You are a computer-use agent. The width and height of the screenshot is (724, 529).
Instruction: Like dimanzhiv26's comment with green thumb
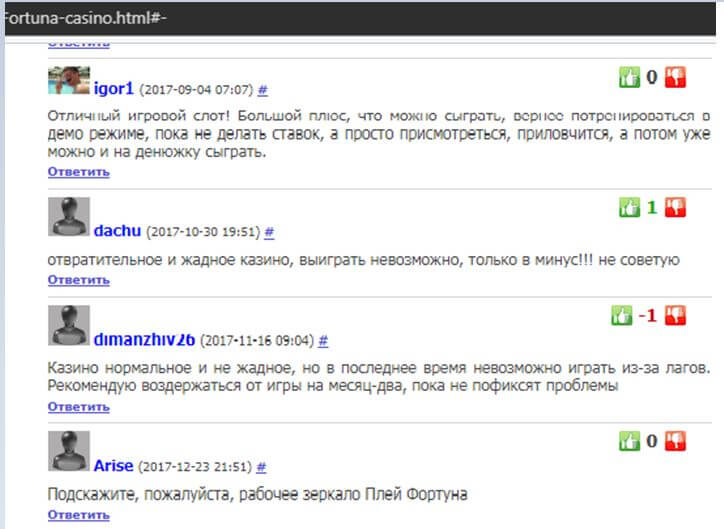(x=622, y=316)
